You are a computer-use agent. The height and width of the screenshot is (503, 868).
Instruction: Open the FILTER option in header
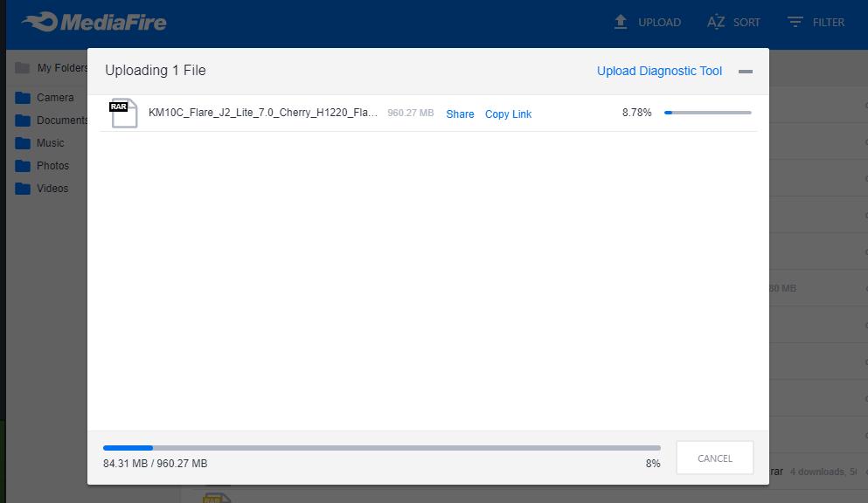[x=828, y=23]
